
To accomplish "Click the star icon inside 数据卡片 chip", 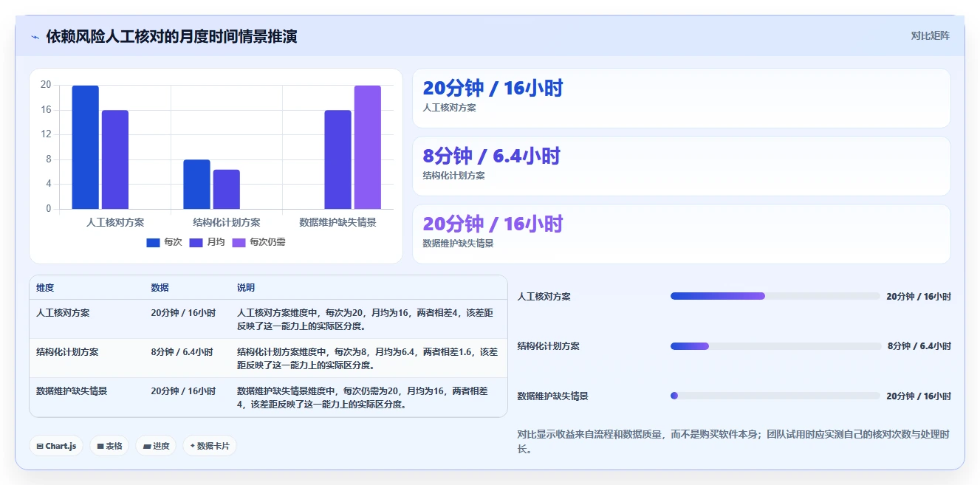I will coord(193,446).
